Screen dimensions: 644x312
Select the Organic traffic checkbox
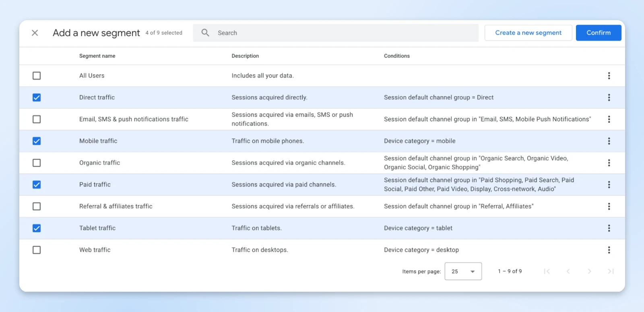coord(37,163)
